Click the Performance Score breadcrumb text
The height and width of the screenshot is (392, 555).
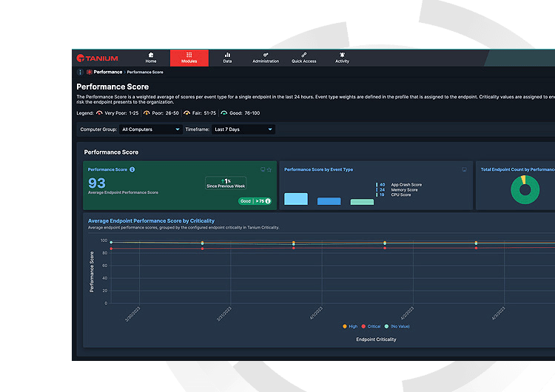(145, 72)
